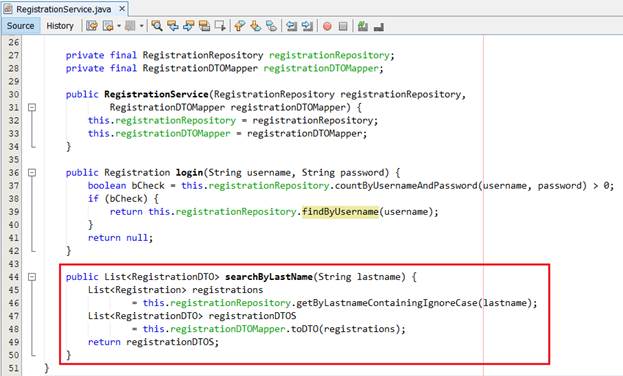This screenshot has height=376, width=623.
Task: Click 'if (bCheck) {' on line 38
Action: (x=123, y=199)
